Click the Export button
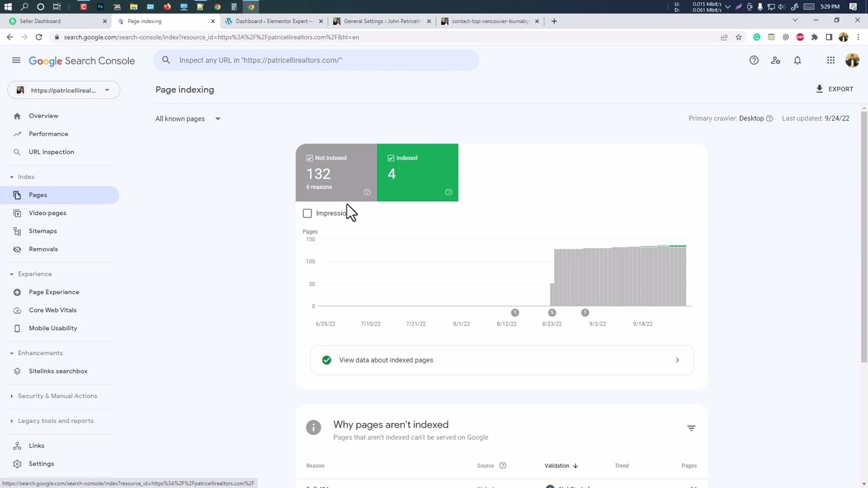 [x=835, y=89]
